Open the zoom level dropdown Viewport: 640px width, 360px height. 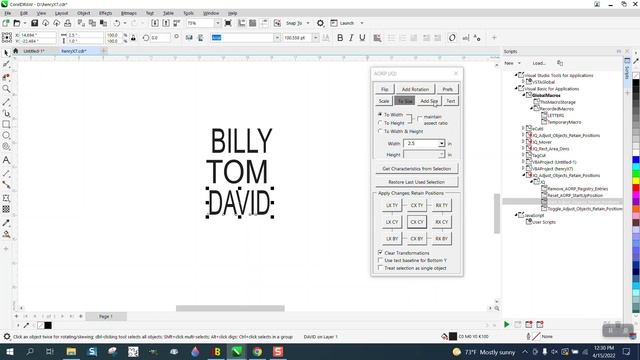coord(217,23)
